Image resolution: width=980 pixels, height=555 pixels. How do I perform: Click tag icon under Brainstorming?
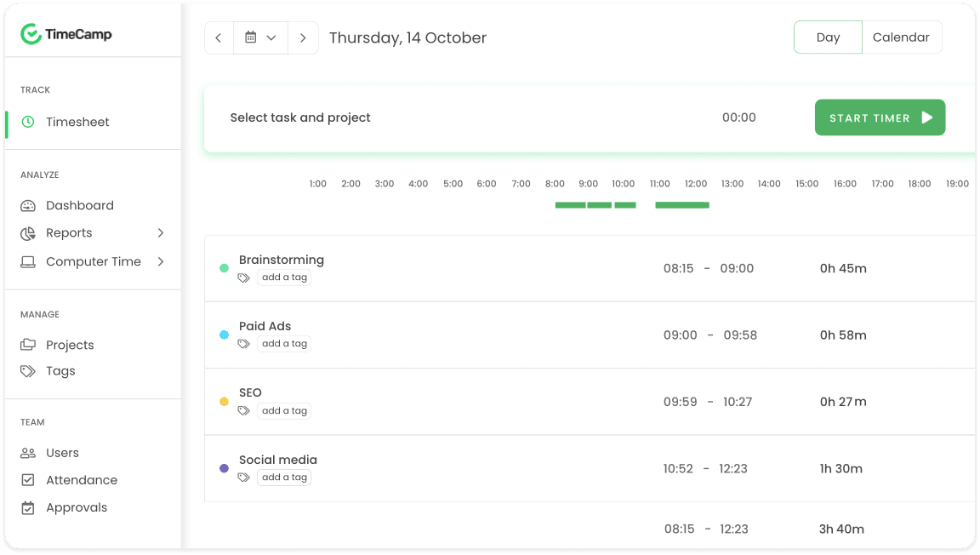click(244, 277)
